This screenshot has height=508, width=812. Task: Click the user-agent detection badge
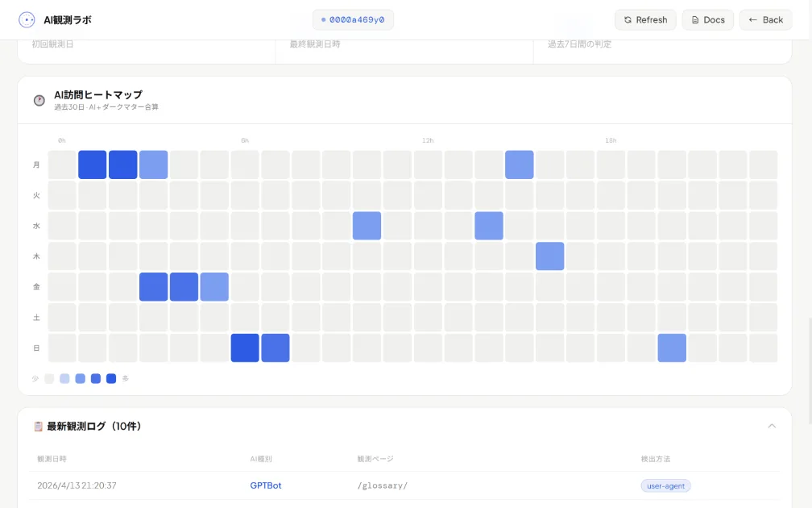(665, 485)
